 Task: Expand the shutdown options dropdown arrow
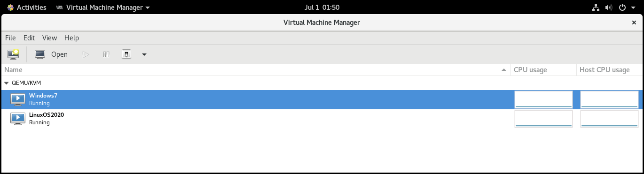tap(144, 54)
